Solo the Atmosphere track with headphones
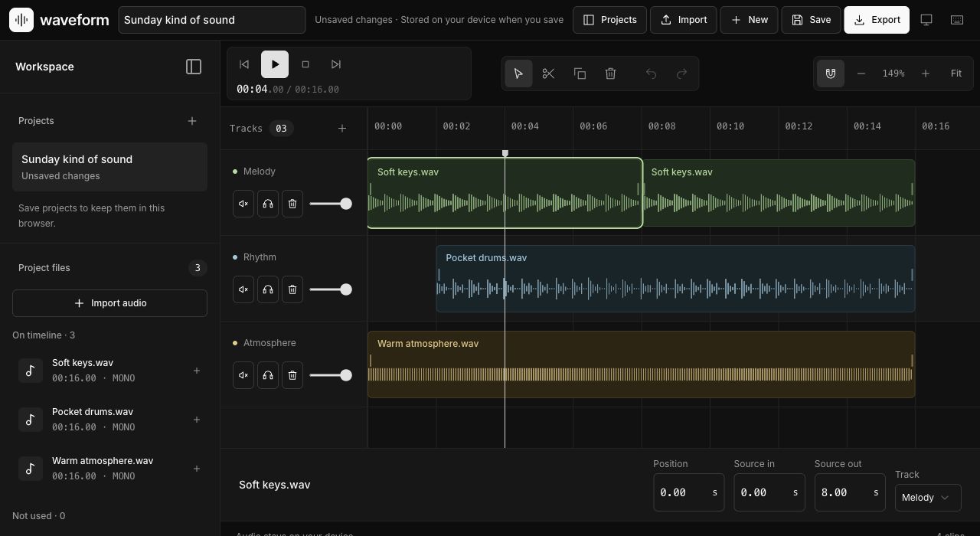The width and height of the screenshot is (980, 536). [268, 375]
